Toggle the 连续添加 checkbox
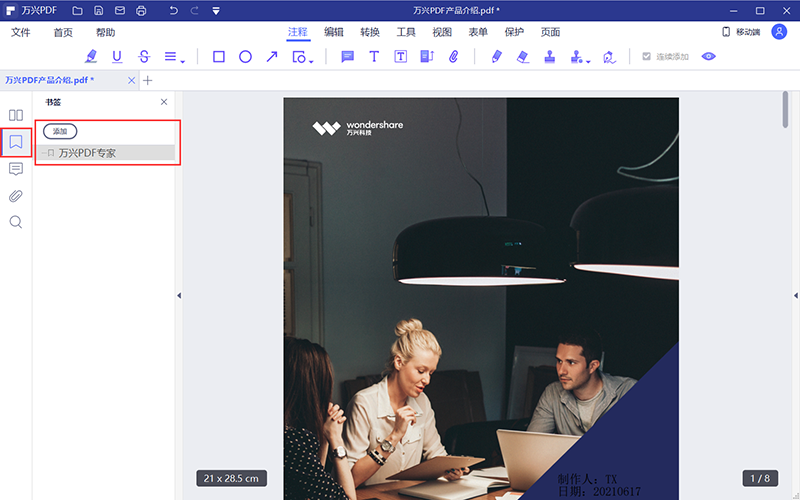The image size is (800, 500). click(647, 57)
